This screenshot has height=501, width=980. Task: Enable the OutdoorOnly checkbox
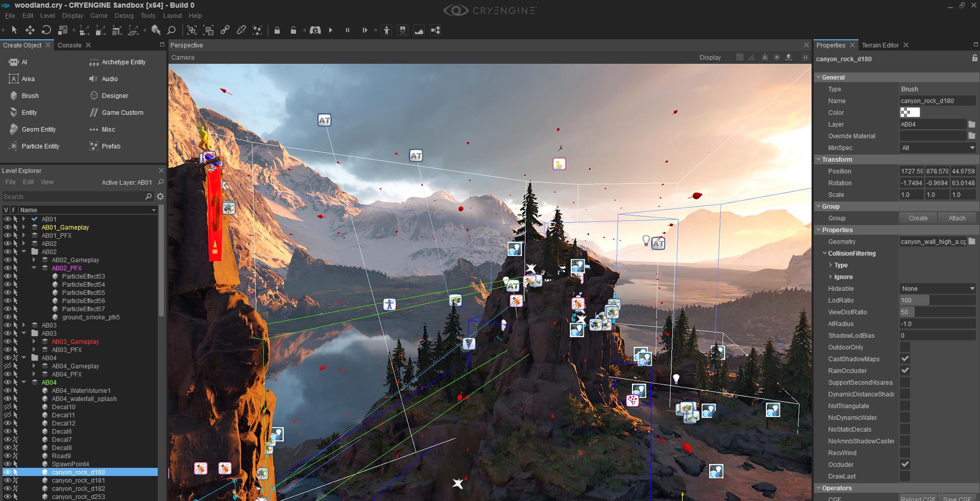[x=905, y=347]
